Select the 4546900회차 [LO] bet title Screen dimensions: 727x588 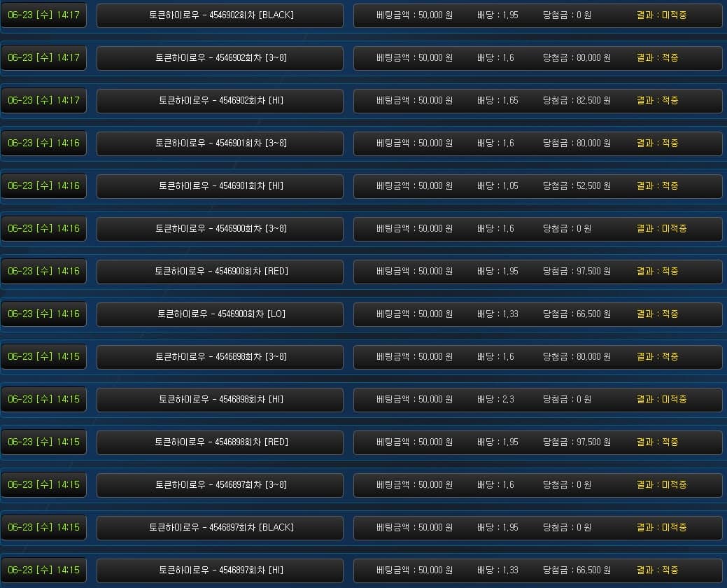click(220, 314)
